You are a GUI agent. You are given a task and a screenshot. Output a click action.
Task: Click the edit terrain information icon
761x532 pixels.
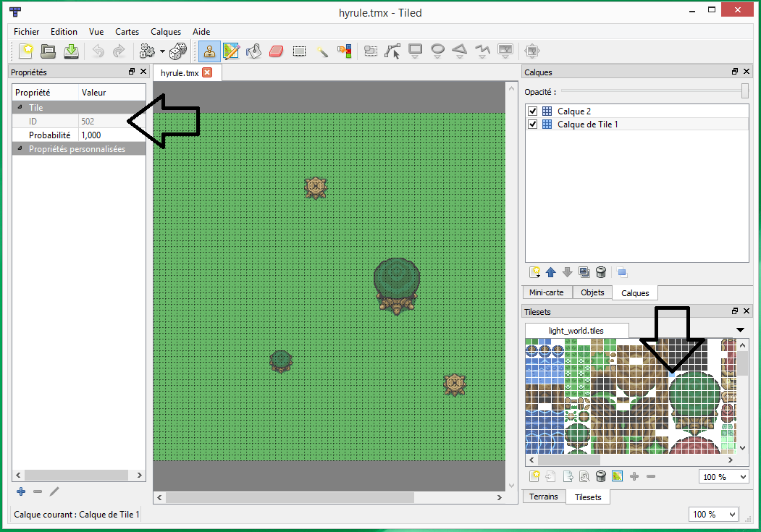click(618, 476)
